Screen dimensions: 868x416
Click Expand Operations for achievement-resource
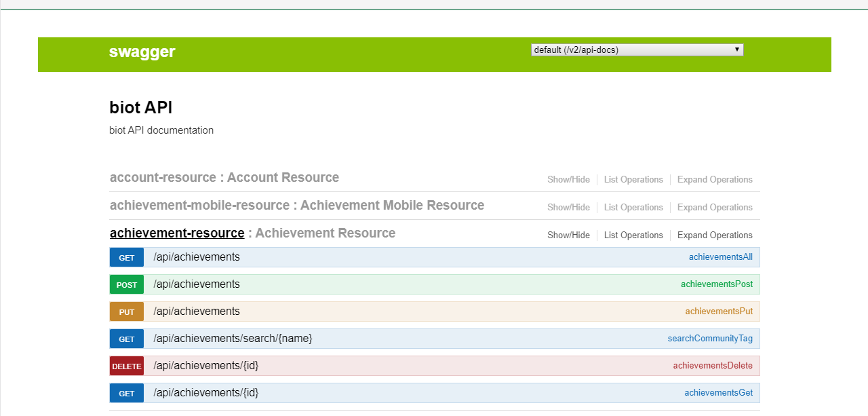715,235
